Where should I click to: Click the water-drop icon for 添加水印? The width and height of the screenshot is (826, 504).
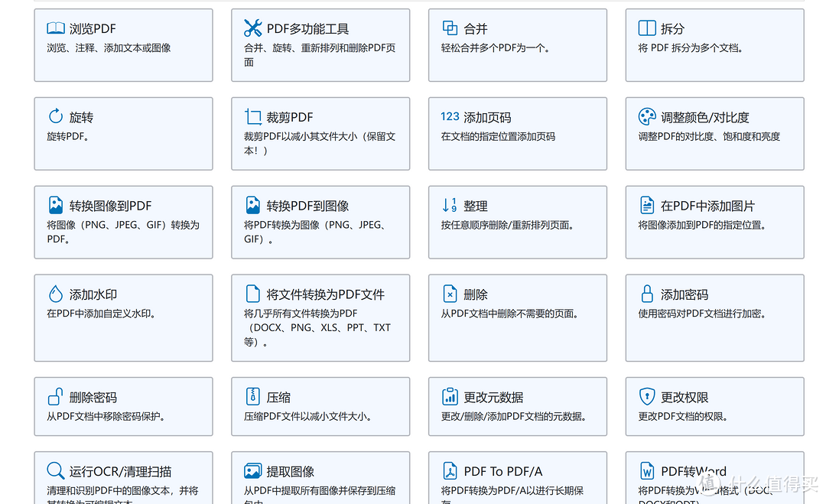tap(56, 294)
